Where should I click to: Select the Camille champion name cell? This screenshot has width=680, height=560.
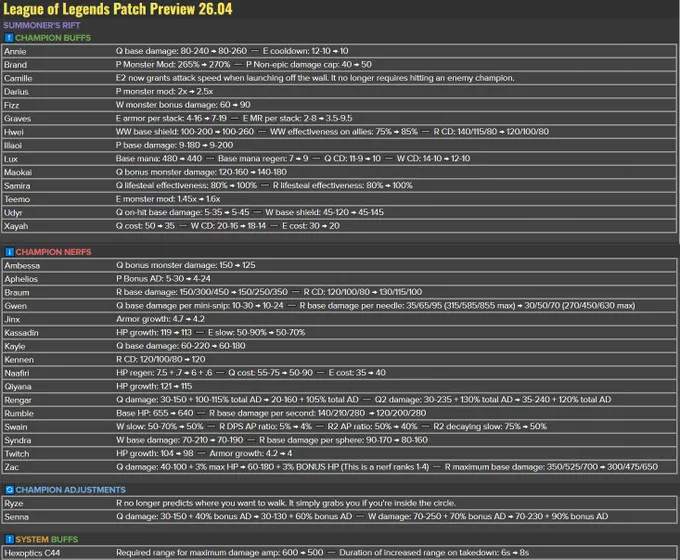19,76
